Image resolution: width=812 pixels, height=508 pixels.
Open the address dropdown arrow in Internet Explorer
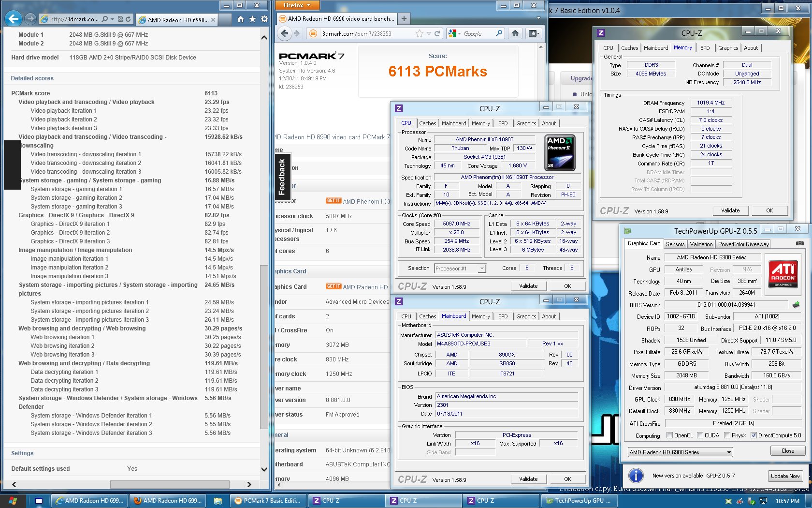click(x=112, y=19)
